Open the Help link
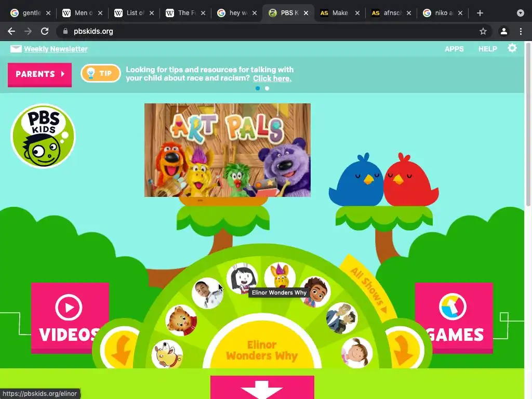Screen dimensions: 532x399 487,49
